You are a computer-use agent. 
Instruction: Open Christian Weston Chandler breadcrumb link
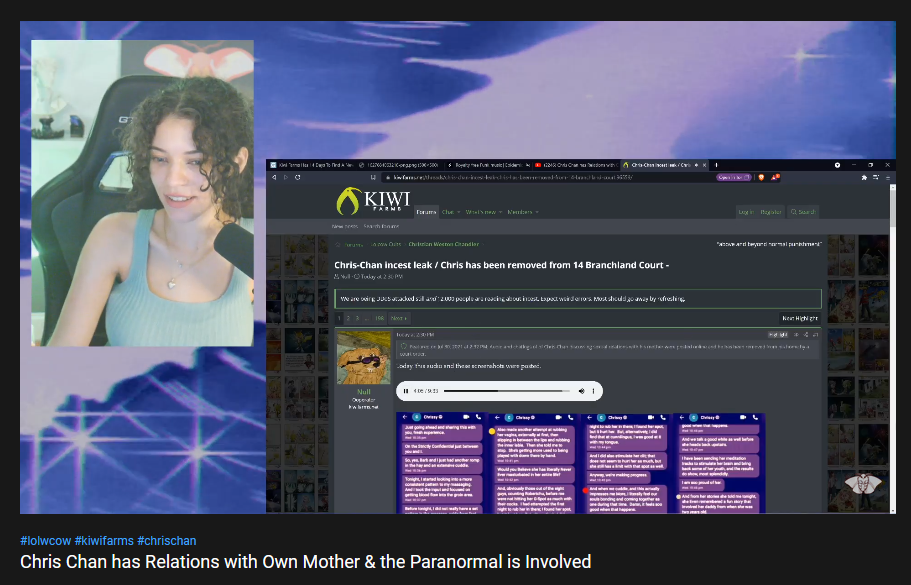[x=443, y=245]
